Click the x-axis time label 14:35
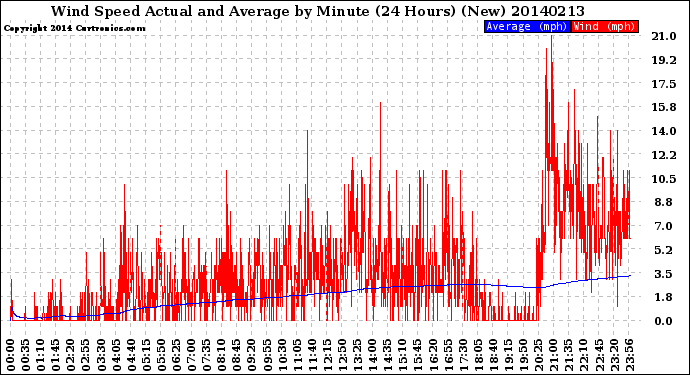690x375 pixels. pos(387,355)
